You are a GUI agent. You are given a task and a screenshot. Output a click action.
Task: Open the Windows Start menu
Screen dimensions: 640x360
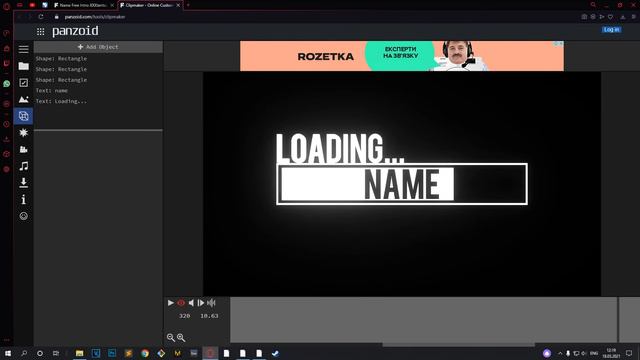[7, 353]
